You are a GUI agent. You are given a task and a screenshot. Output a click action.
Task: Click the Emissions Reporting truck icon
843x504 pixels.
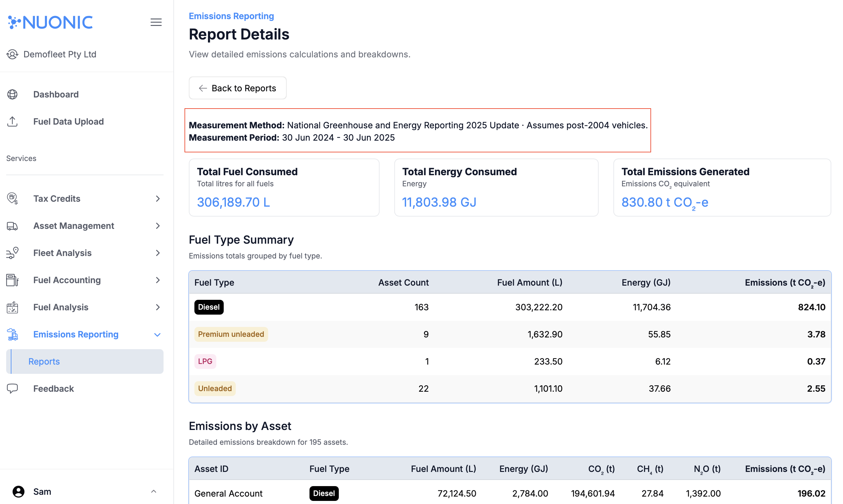pos(13,334)
